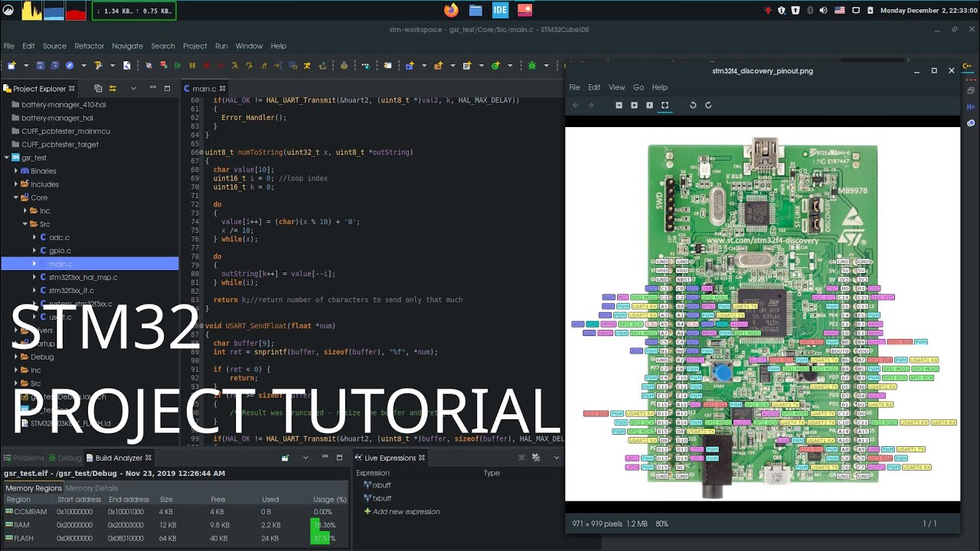The height and width of the screenshot is (551, 980).
Task: Click file manager icon in top panel
Action: (x=475, y=10)
